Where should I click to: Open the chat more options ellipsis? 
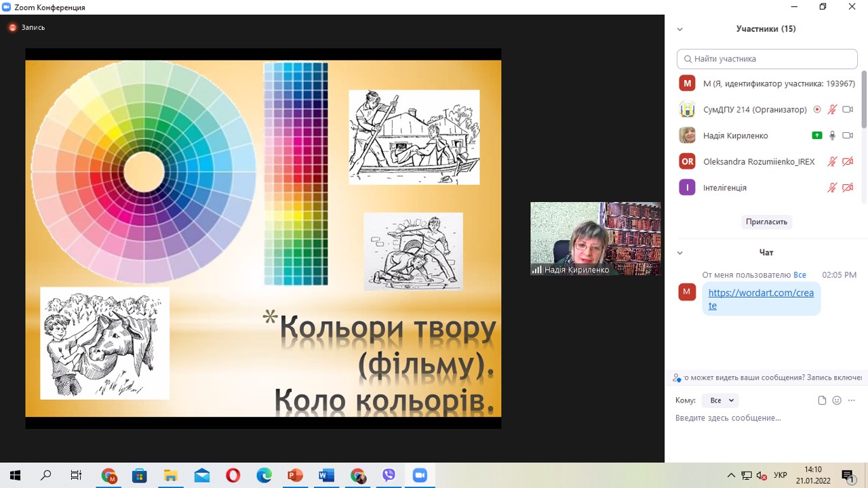[x=852, y=401]
